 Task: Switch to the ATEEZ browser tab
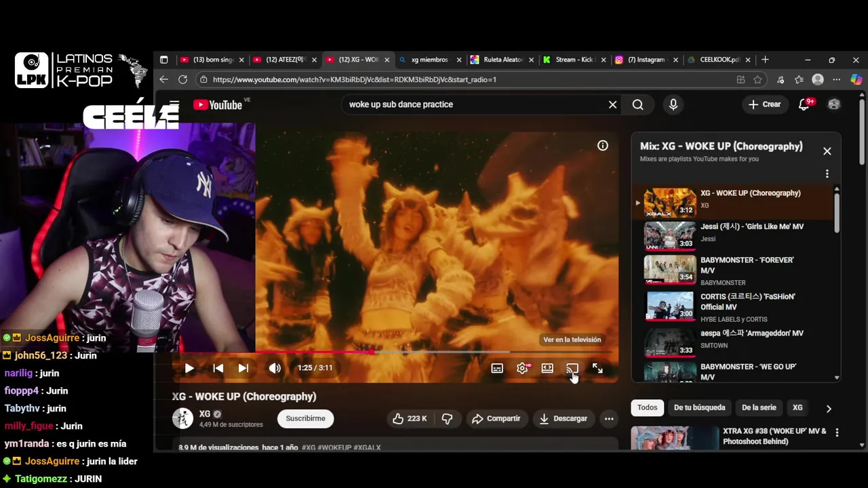click(x=285, y=60)
